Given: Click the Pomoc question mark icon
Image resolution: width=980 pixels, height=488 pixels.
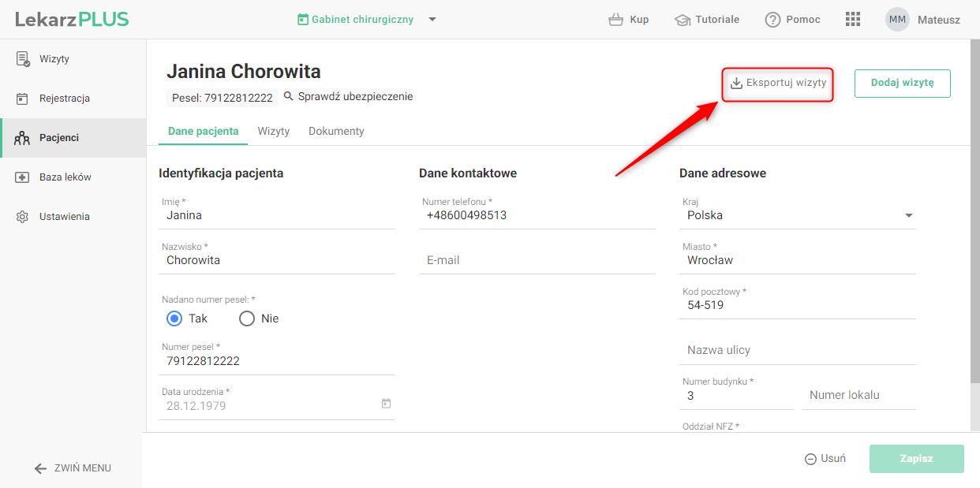Looking at the screenshot, I should [x=772, y=20].
